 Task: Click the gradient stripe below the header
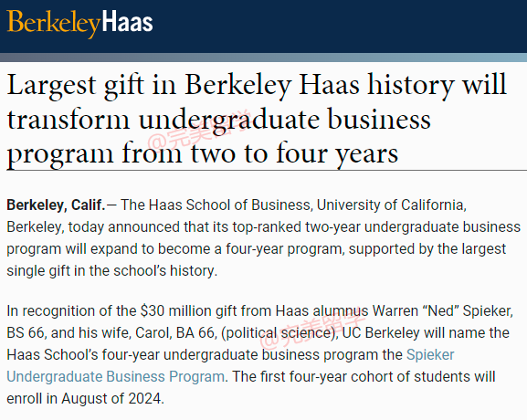pyautogui.click(x=263, y=58)
